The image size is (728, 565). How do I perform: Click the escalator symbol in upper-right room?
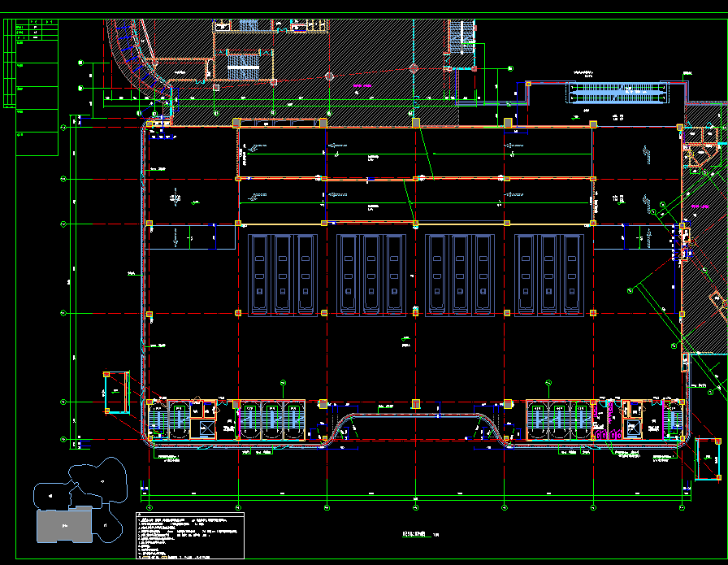pos(619,93)
